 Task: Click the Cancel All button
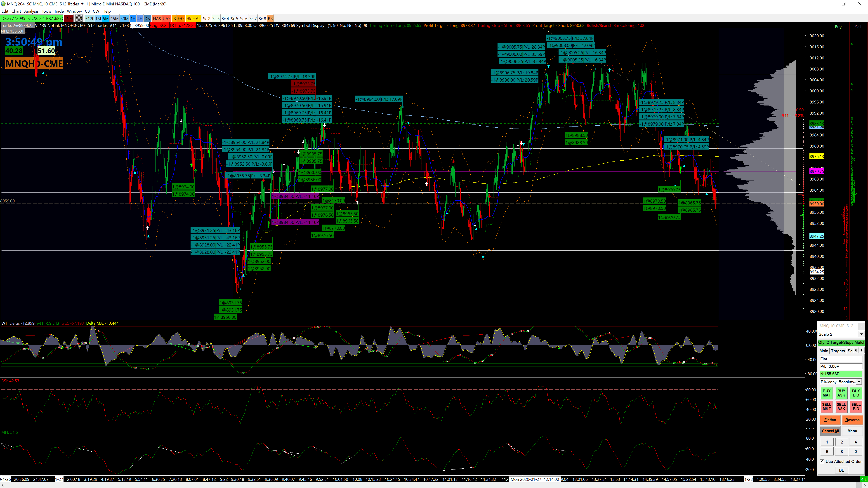tap(830, 431)
